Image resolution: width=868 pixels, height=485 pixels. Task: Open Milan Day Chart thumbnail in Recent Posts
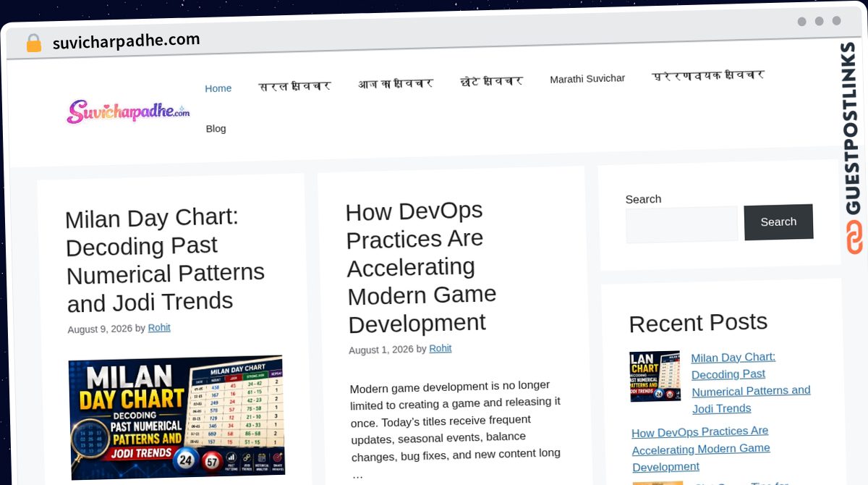pyautogui.click(x=655, y=376)
